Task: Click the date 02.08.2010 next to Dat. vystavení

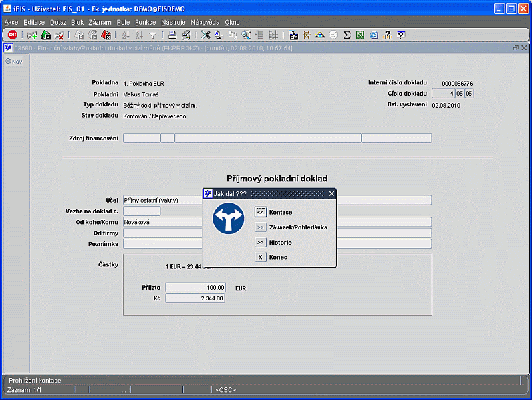Action: point(446,106)
